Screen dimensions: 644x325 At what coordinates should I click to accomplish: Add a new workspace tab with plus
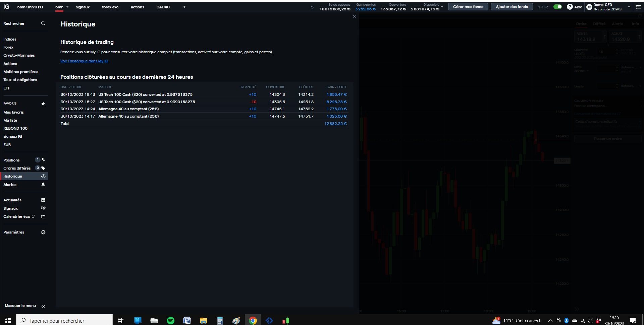(x=184, y=7)
